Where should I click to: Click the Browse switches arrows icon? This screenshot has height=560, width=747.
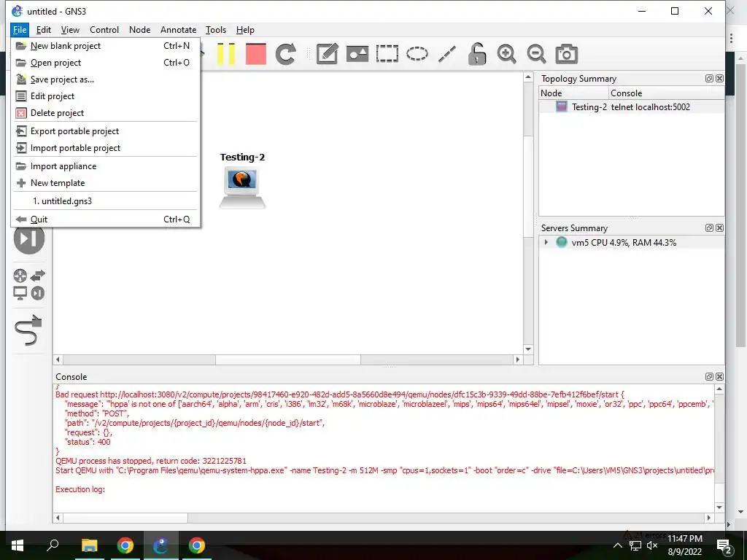(38, 276)
